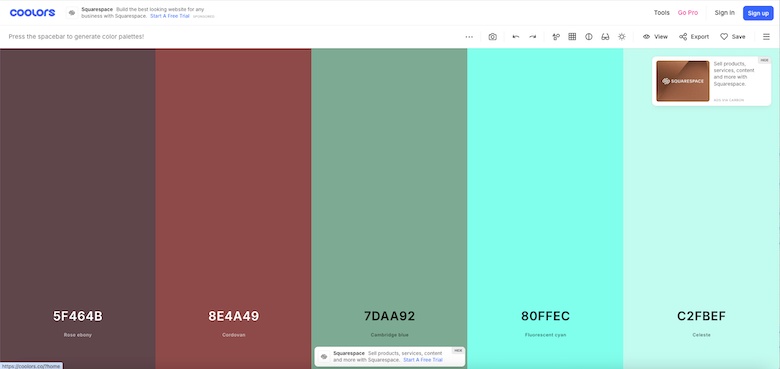This screenshot has width=780, height=369.
Task: Save the palette with heart button
Action: click(x=733, y=37)
